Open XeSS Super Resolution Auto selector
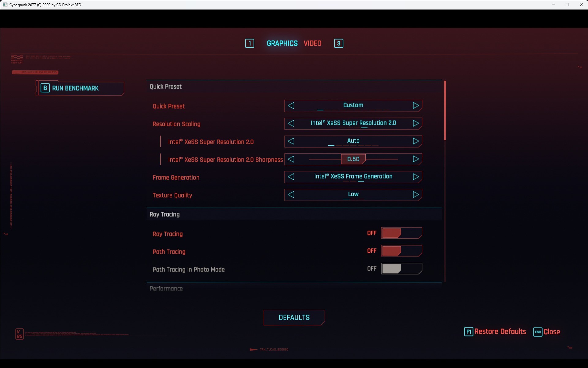588x368 pixels. [x=353, y=141]
